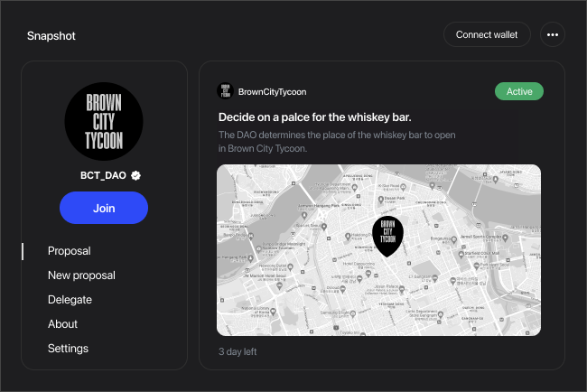Image resolution: width=587 pixels, height=392 pixels.
Task: Click the verified badge next to BCT_DAO
Action: coord(135,175)
